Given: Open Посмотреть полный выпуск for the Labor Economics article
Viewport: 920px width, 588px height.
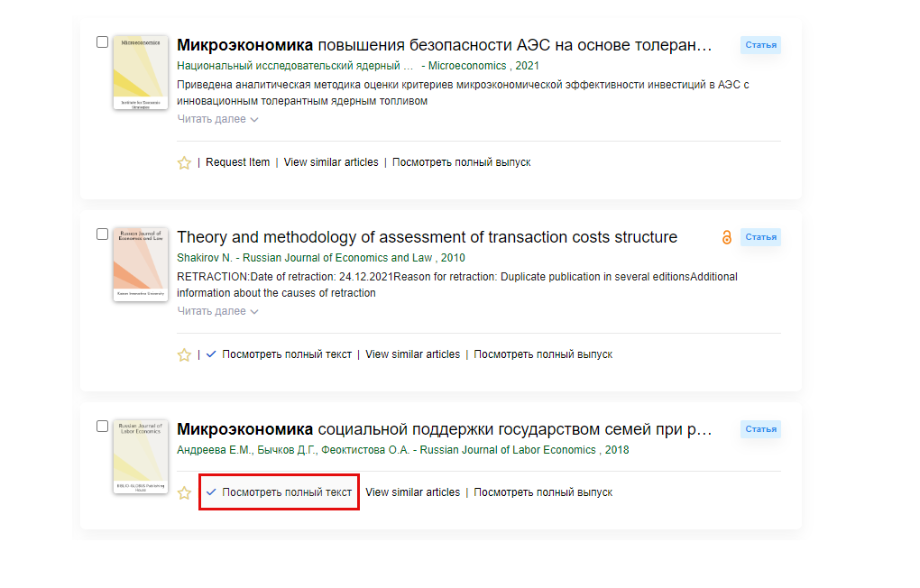Looking at the screenshot, I should coord(543,492).
